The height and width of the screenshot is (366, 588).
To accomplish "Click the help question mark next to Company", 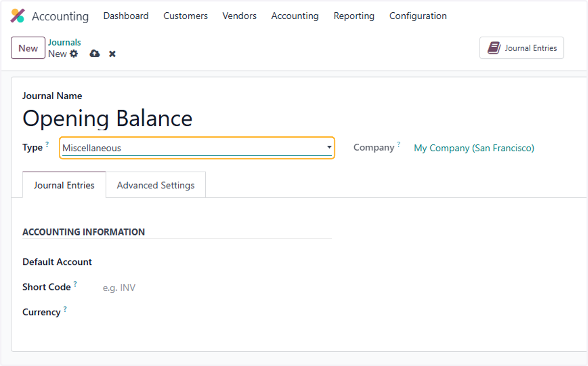I will (399, 144).
